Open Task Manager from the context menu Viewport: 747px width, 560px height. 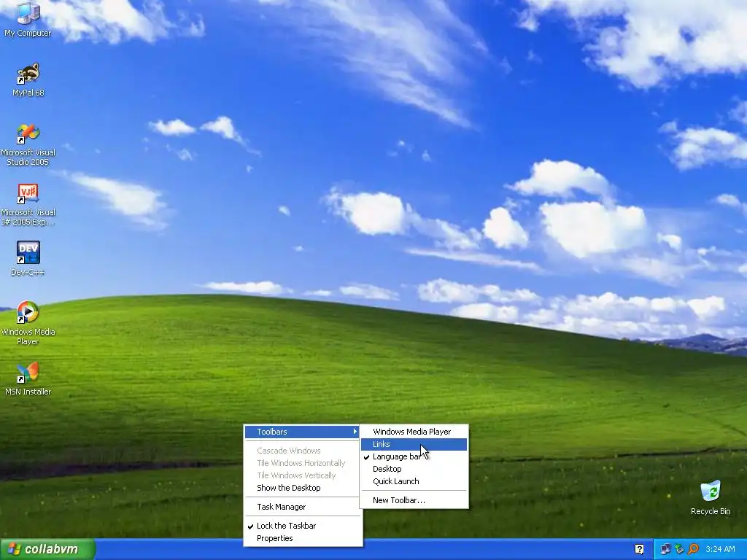[x=303, y=507]
